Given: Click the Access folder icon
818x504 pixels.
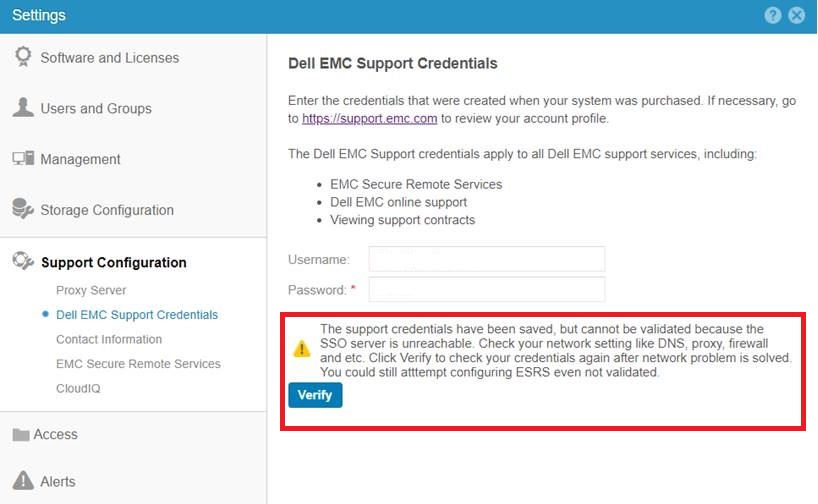Looking at the screenshot, I should pyautogui.click(x=21, y=435).
